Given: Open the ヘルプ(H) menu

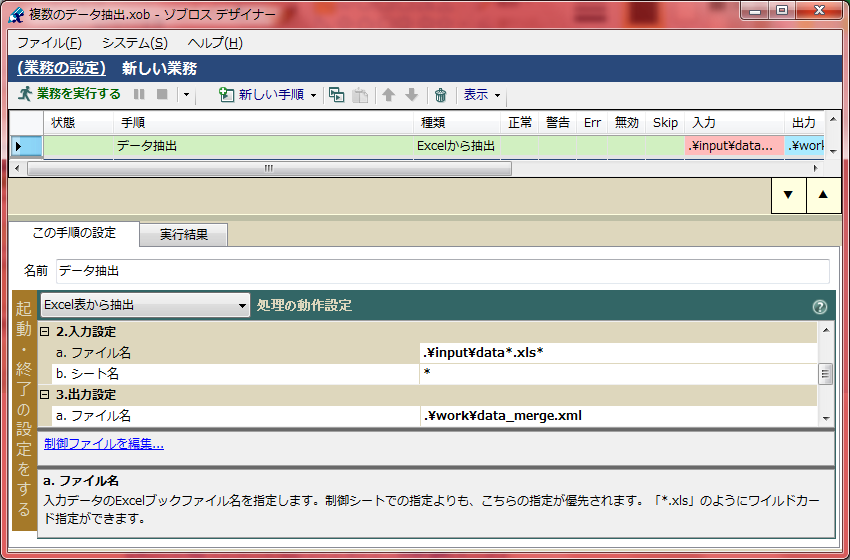Looking at the screenshot, I should [215, 43].
